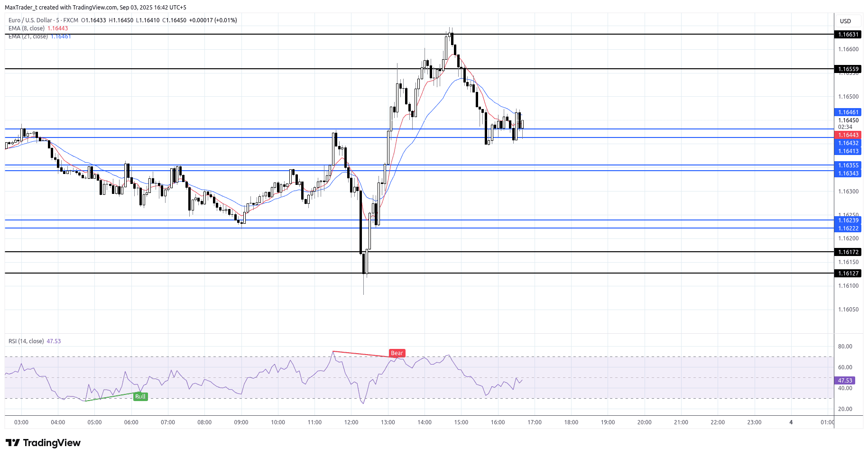Select the 1.16355 blue level label
The image size is (868, 457).
[848, 165]
